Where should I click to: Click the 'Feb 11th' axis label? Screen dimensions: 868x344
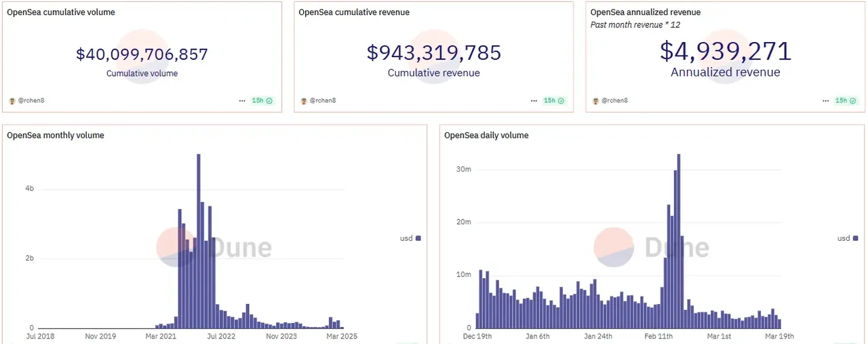pos(658,336)
